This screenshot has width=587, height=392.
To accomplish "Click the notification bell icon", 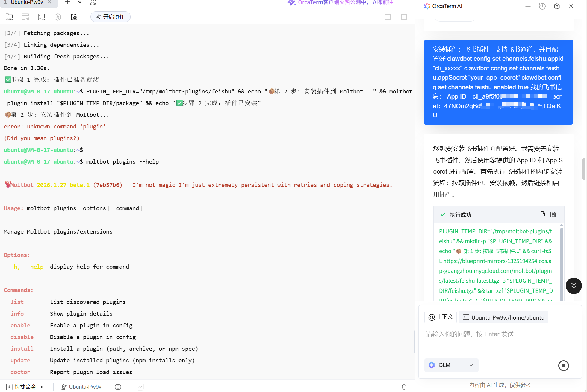I will click(x=404, y=387).
